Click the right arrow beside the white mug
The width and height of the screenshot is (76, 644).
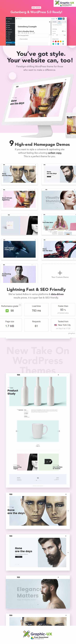59,431
